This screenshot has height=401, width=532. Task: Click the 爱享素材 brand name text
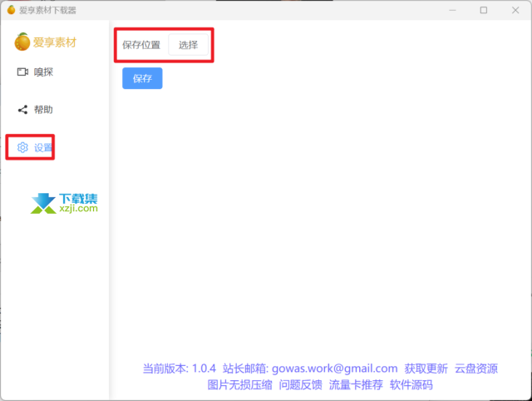coord(55,42)
